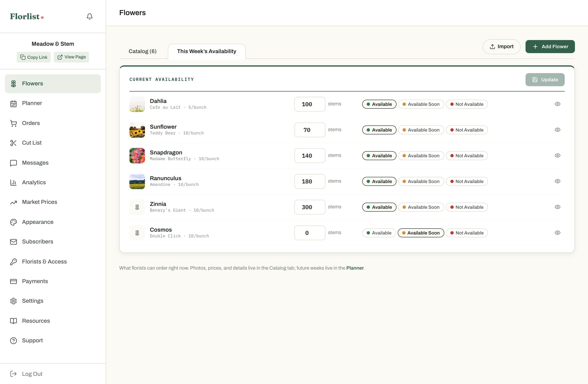The width and height of the screenshot is (588, 384).
Task: Click the Snapdragon thumbnail image
Action: pyautogui.click(x=137, y=156)
